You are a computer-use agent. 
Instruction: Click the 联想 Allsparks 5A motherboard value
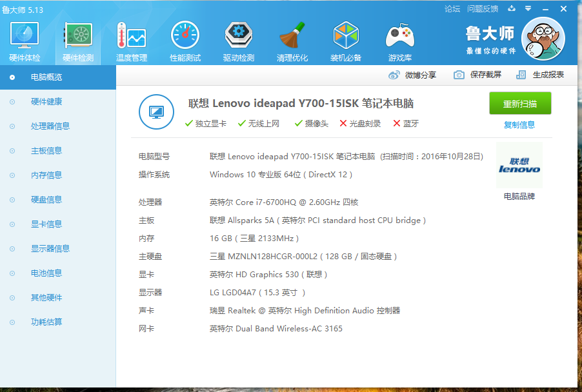[x=317, y=220]
